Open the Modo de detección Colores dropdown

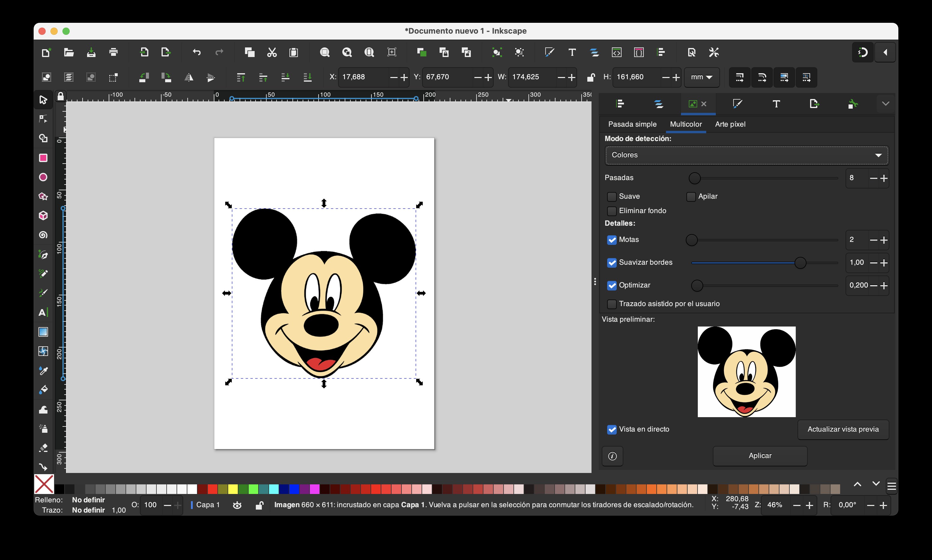pos(747,155)
